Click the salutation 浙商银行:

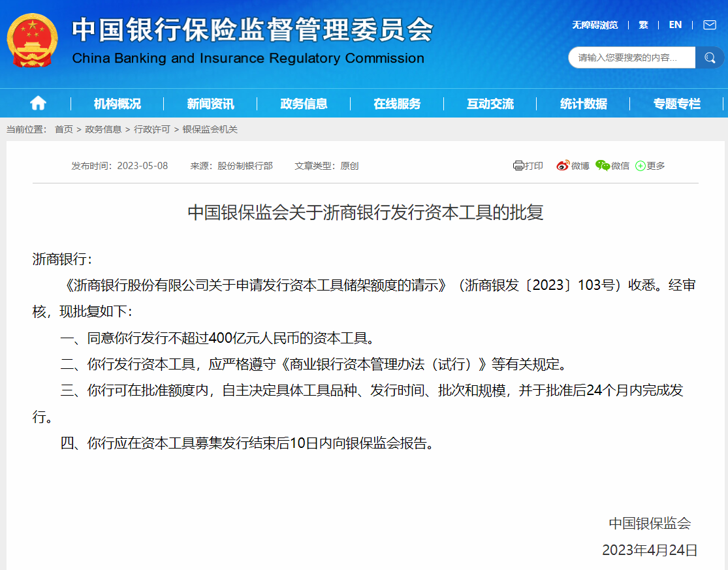(x=62, y=259)
